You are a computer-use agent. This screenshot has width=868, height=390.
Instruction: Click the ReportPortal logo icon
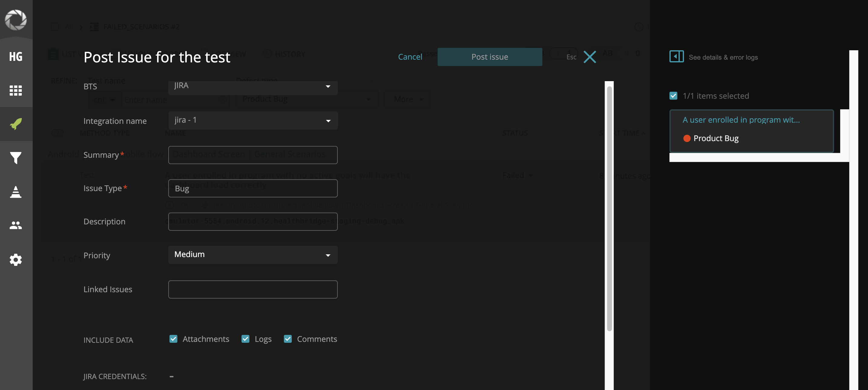tap(16, 20)
